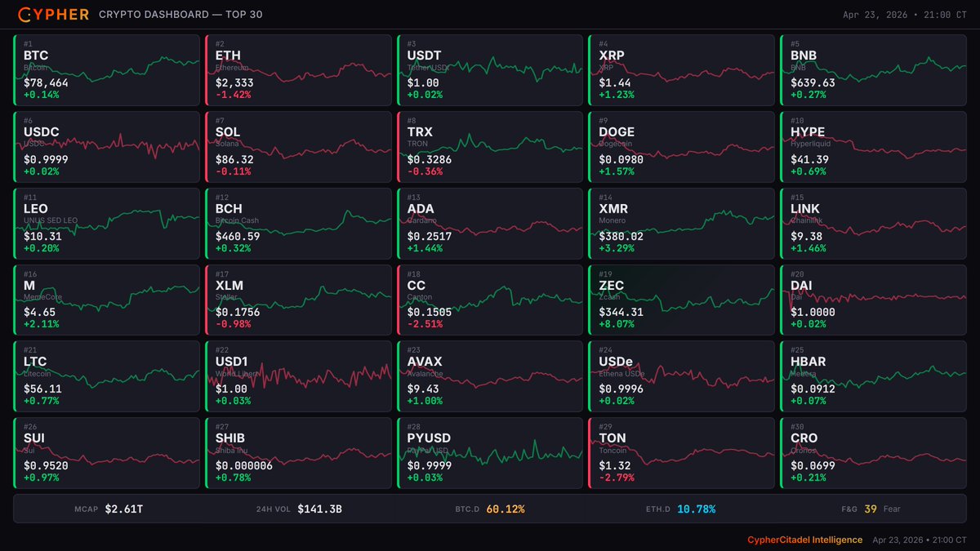980x551 pixels.
Task: Click XRP change +1.23%
Action: pos(617,95)
